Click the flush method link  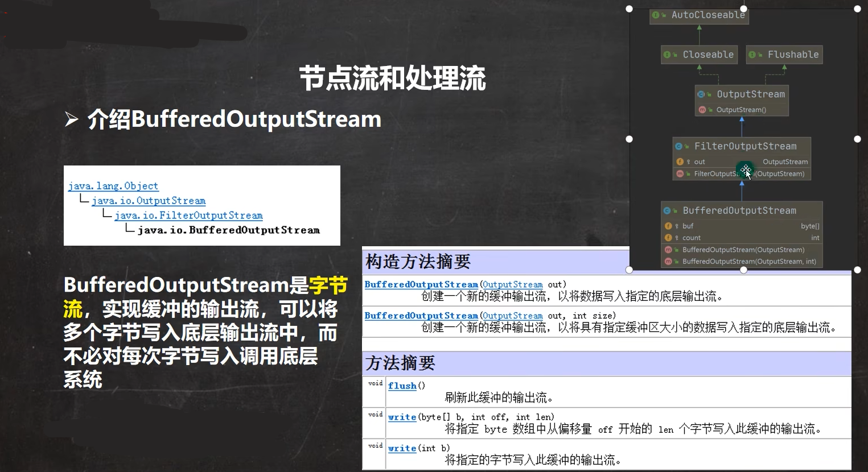click(402, 386)
